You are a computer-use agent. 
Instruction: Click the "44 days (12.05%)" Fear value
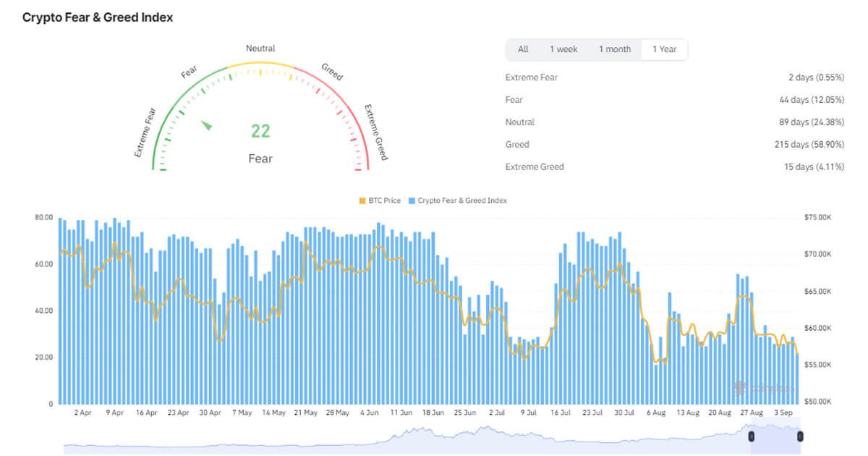pyautogui.click(x=811, y=100)
